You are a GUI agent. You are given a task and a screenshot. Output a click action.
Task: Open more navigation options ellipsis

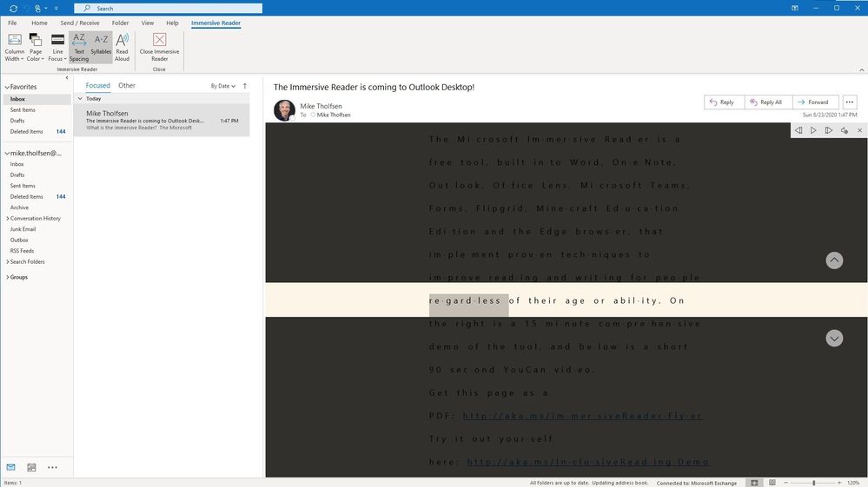pyautogui.click(x=52, y=467)
